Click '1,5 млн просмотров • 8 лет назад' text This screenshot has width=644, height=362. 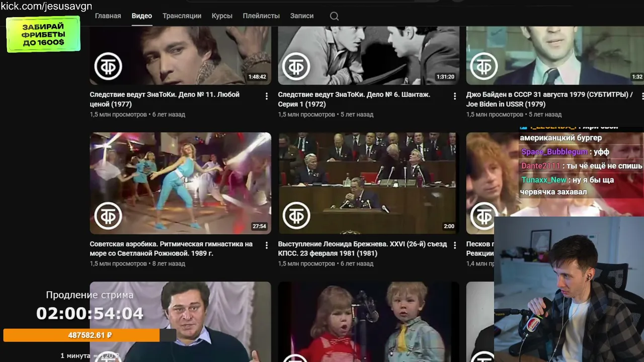click(x=137, y=264)
